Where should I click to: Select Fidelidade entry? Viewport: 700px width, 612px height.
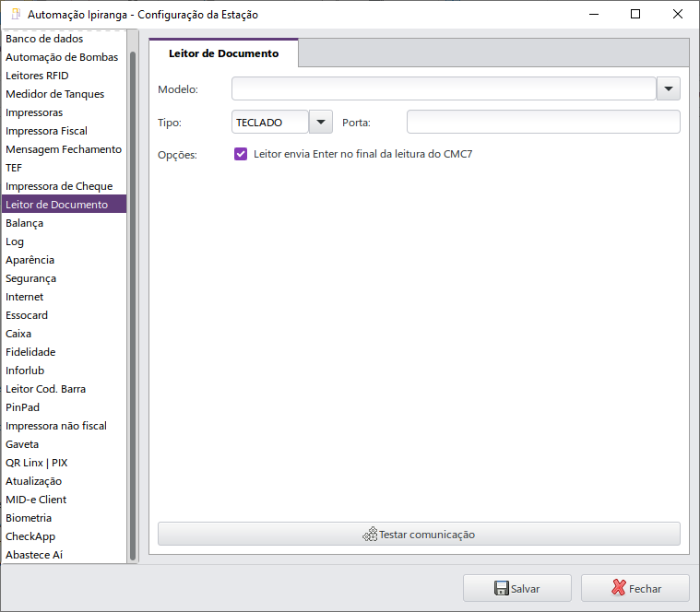coord(65,352)
